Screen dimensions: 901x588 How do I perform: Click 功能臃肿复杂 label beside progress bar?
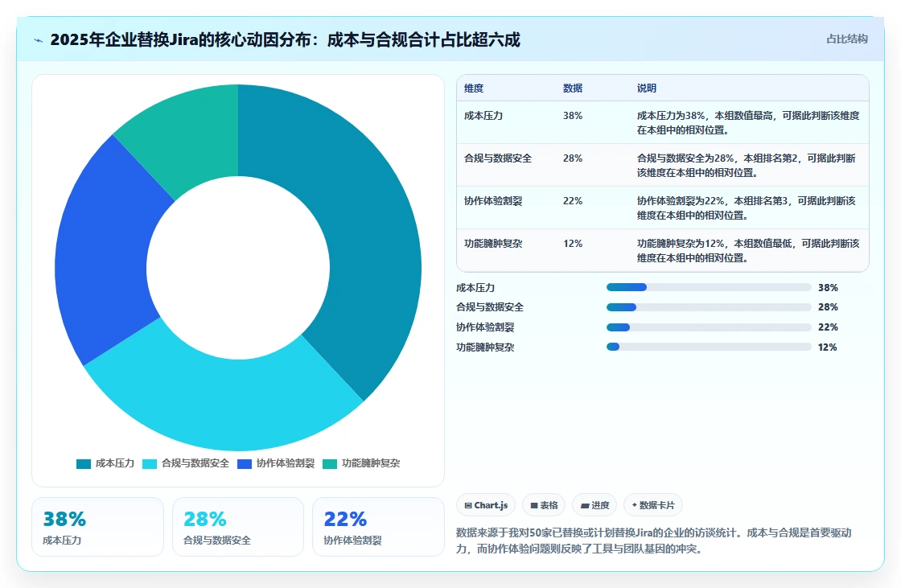(485, 347)
